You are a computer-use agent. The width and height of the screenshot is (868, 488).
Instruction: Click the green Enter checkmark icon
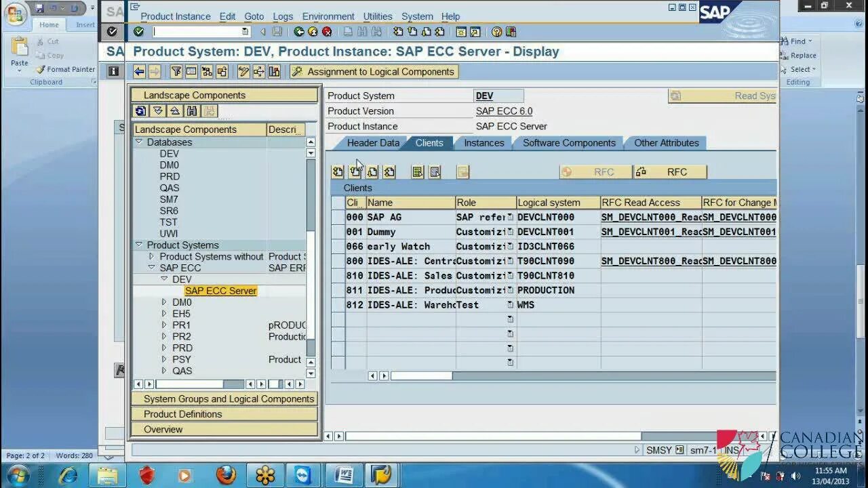point(139,31)
